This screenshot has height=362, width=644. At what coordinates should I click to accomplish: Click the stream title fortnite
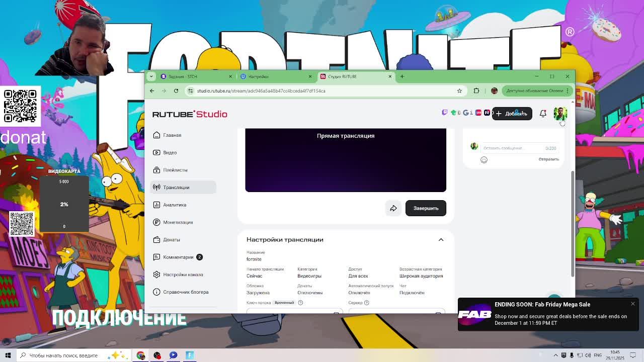point(254,259)
